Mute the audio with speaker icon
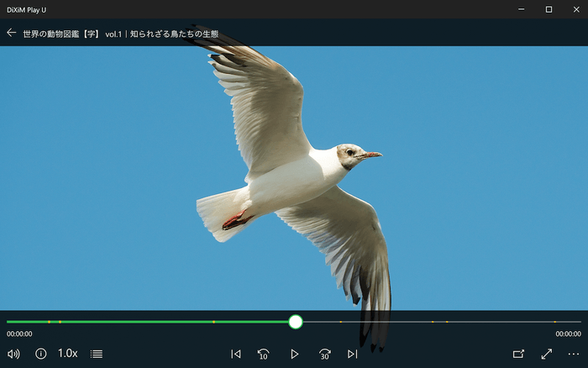The width and height of the screenshot is (588, 368). click(13, 354)
